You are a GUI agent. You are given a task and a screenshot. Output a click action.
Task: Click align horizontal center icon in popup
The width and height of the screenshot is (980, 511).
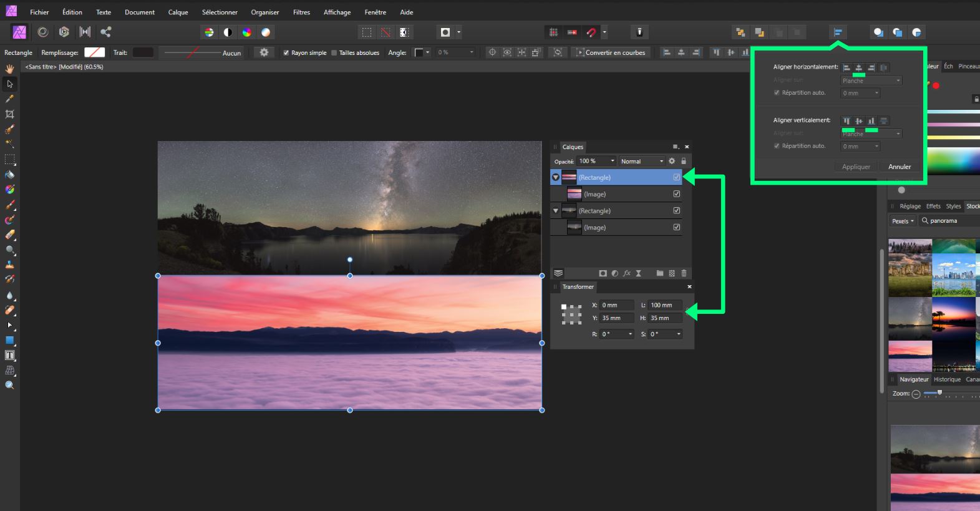859,67
